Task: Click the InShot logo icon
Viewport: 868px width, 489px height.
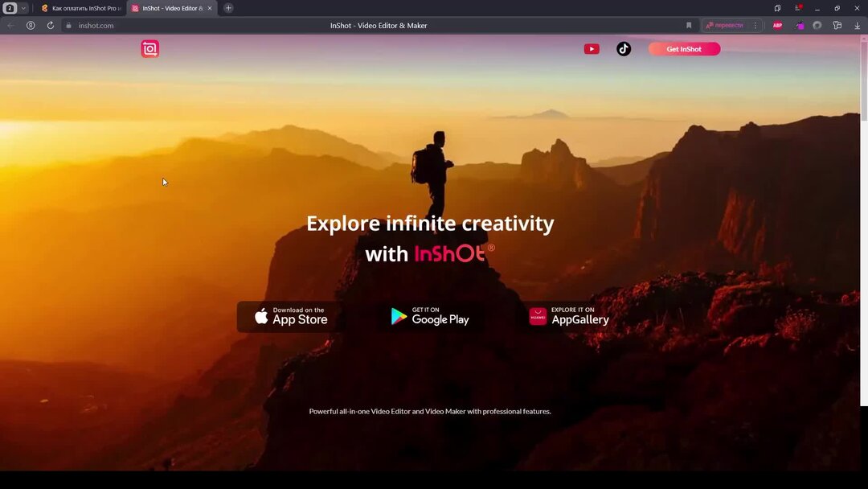Action: tap(149, 49)
